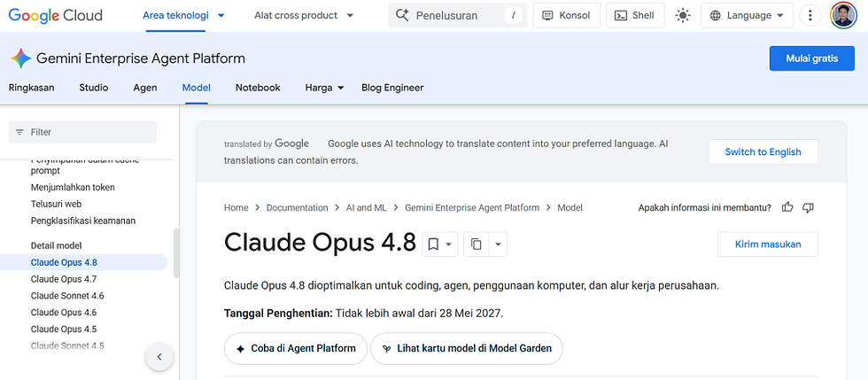Click the thumbs-down not helpful icon
Viewport: 868px width, 380px height.
click(808, 208)
